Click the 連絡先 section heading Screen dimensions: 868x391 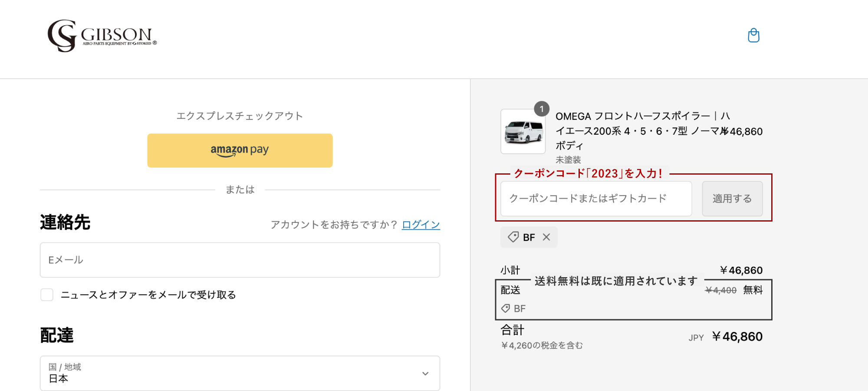(65, 222)
